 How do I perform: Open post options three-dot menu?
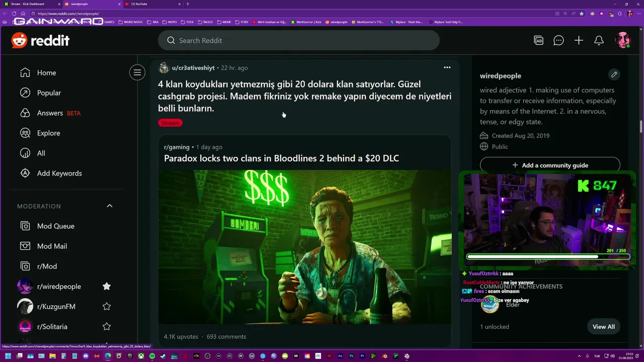[x=447, y=67]
